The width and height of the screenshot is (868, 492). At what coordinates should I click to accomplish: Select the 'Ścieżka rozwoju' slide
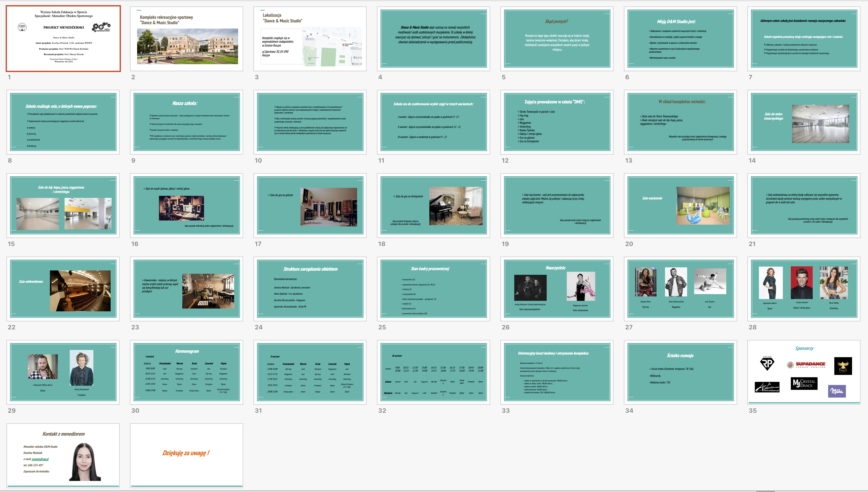pyautogui.click(x=680, y=372)
